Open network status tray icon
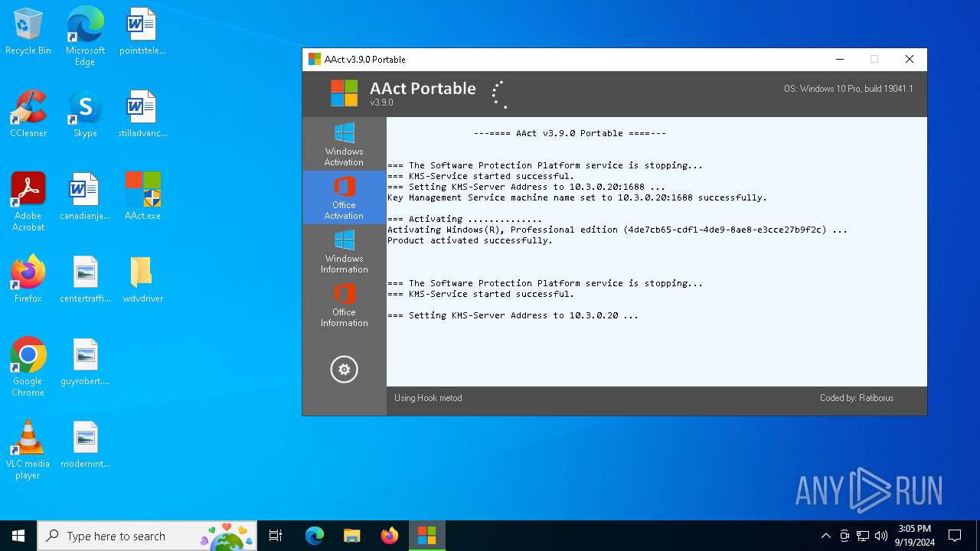This screenshot has height=551, width=980. (x=863, y=536)
